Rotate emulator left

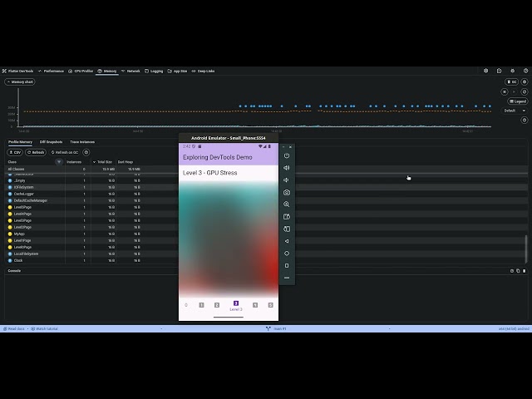point(287,217)
